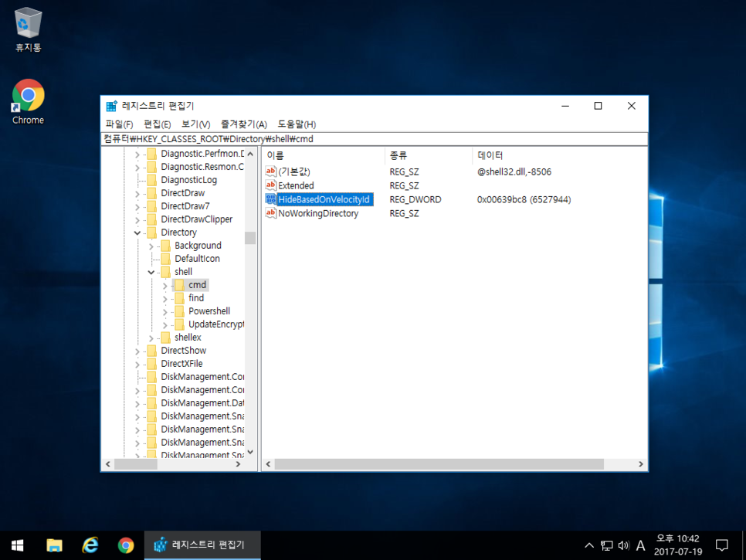Select the Diagnostic.Resmon.C key
The height and width of the screenshot is (560, 746).
202,167
